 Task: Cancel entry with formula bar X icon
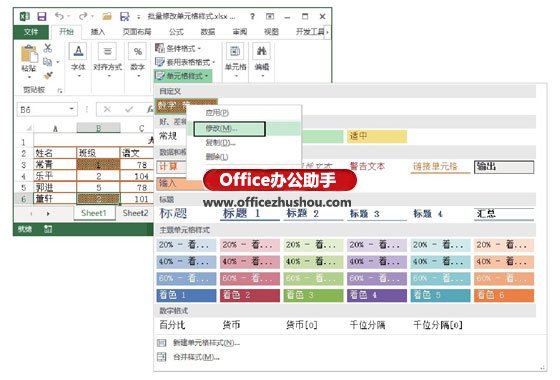107,109
